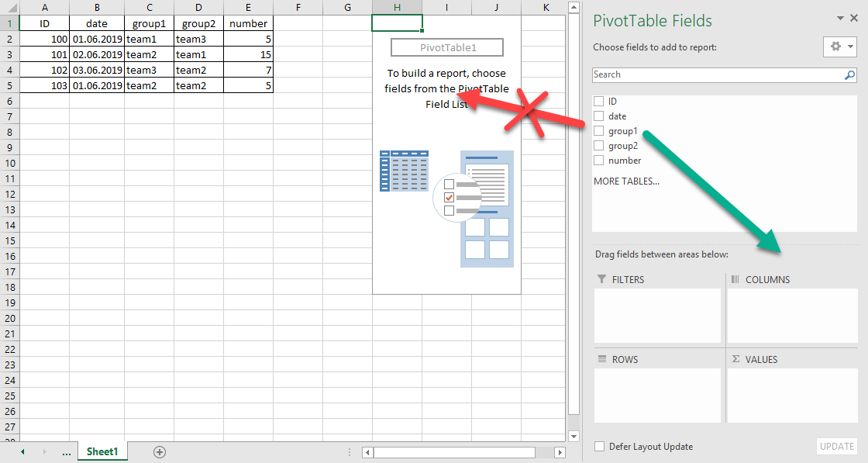Open the task pane options dropdown arrow
This screenshot has width=868, height=463.
point(842,18)
